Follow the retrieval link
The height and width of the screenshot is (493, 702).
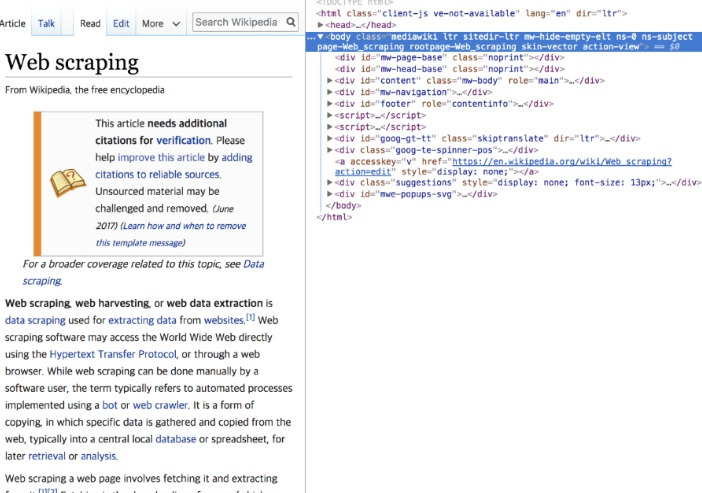pos(47,456)
